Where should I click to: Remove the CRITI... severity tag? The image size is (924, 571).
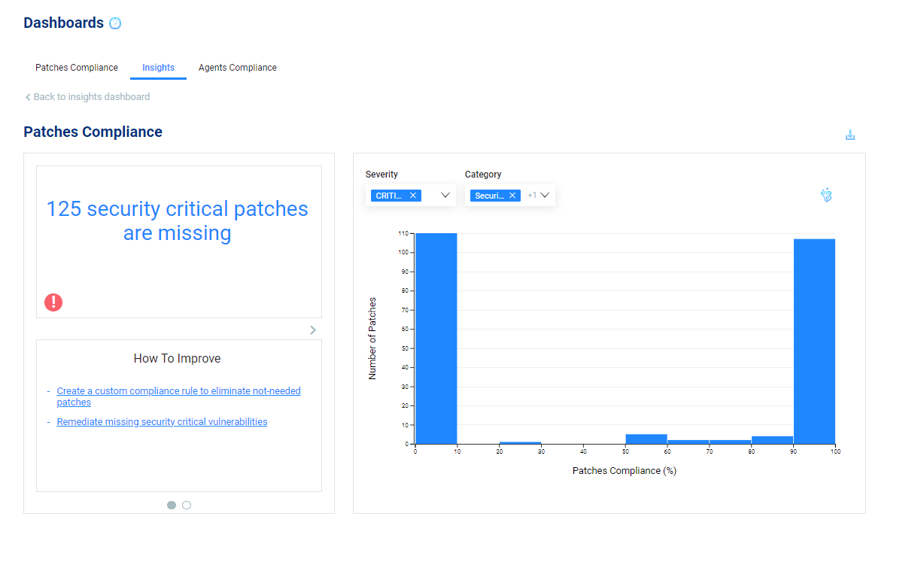(413, 196)
